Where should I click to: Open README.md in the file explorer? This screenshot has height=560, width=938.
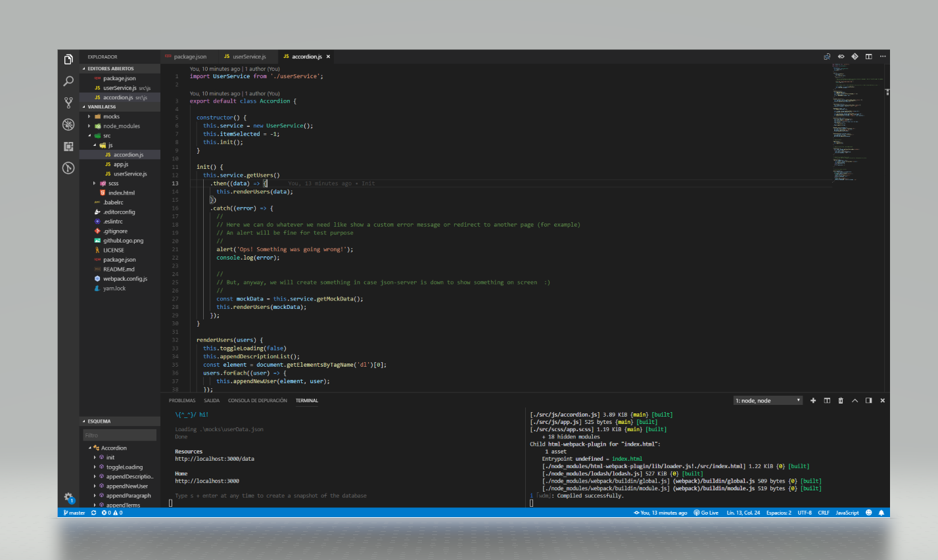pyautogui.click(x=120, y=269)
